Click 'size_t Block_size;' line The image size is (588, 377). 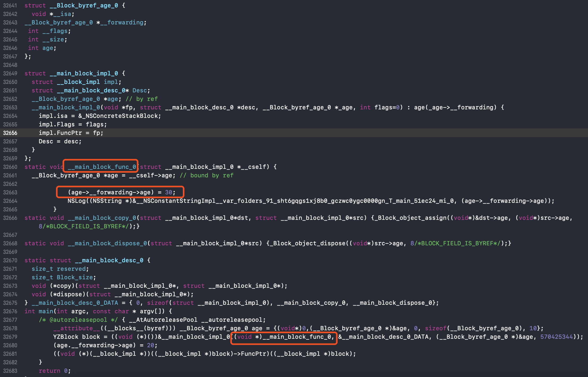(x=64, y=277)
